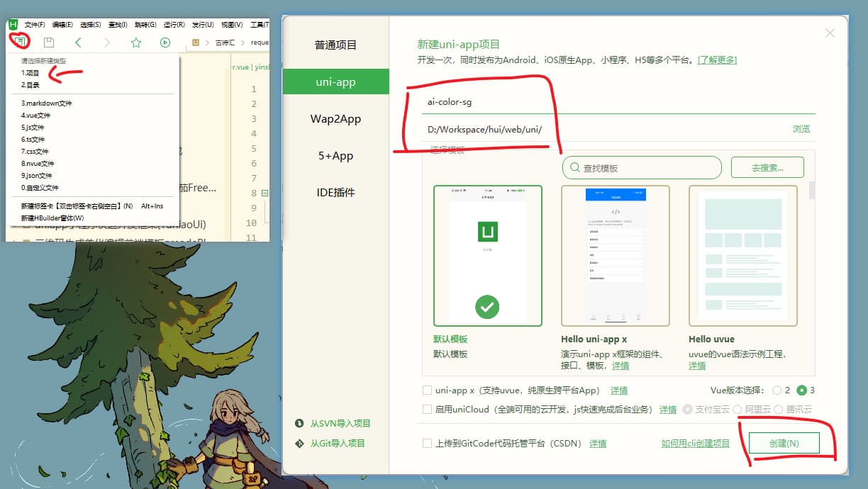Click the save disk icon

[x=49, y=43]
